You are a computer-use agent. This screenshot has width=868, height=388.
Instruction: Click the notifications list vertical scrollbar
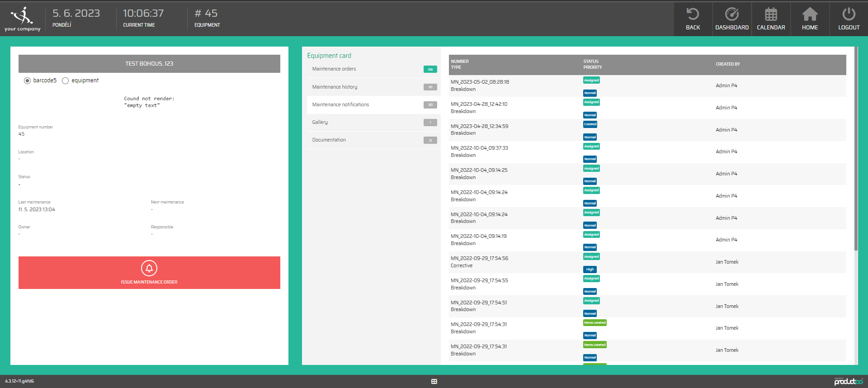(x=856, y=149)
